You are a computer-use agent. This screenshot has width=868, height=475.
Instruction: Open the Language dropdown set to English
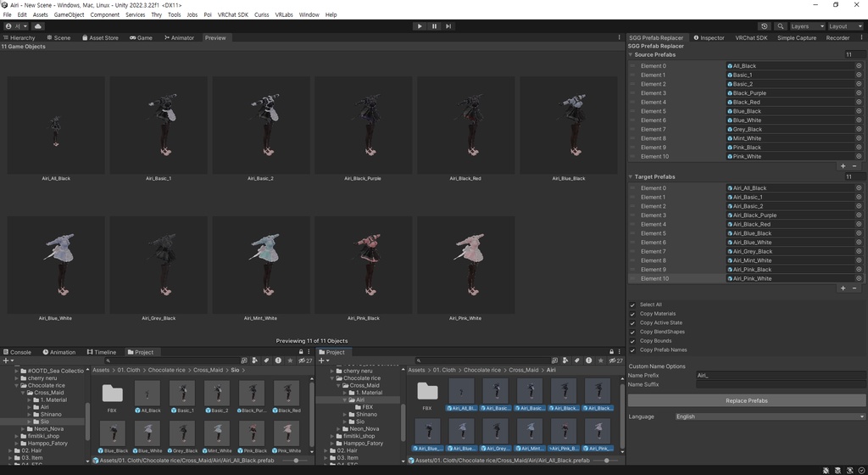[770, 416]
